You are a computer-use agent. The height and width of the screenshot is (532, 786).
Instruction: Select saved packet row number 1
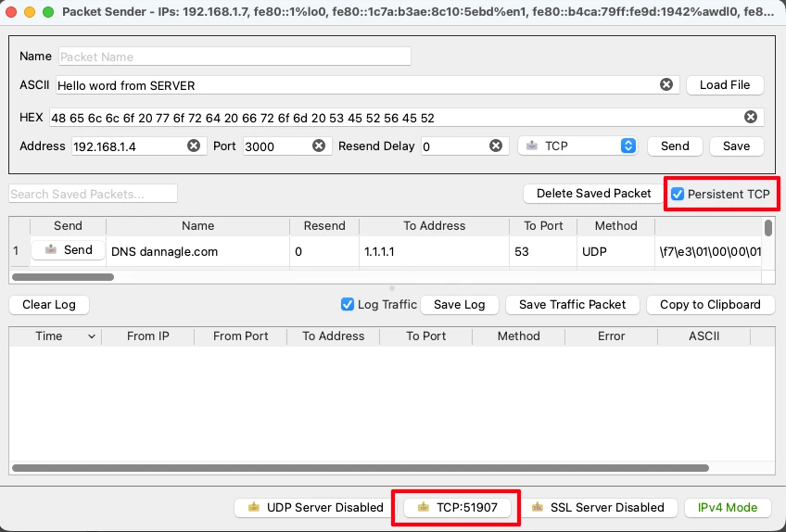click(x=19, y=251)
